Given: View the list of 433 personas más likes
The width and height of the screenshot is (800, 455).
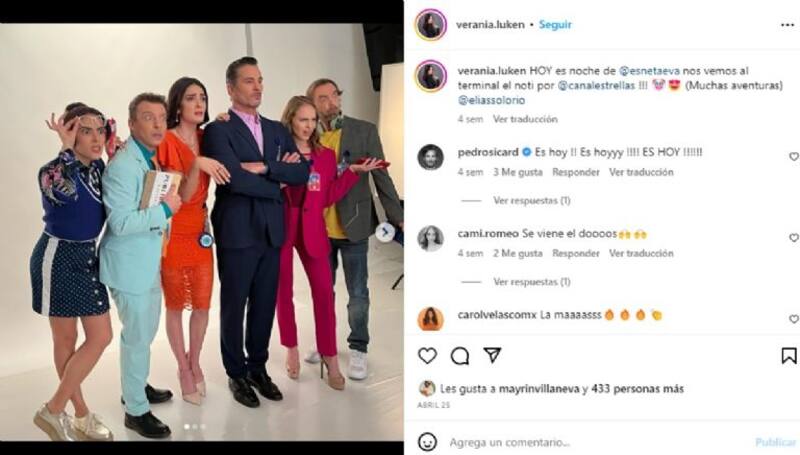Looking at the screenshot, I should coord(637,389).
